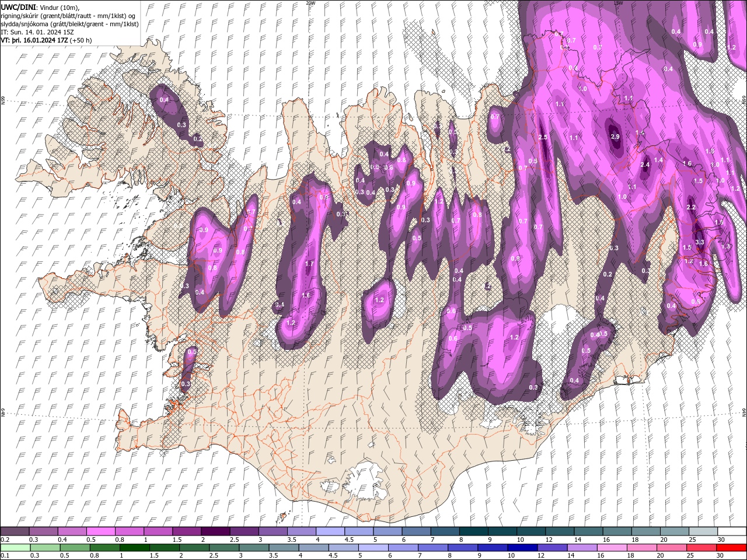Click the deep navy blue swatch labeled 10
Screen dimensions: 747x560
(522, 547)
